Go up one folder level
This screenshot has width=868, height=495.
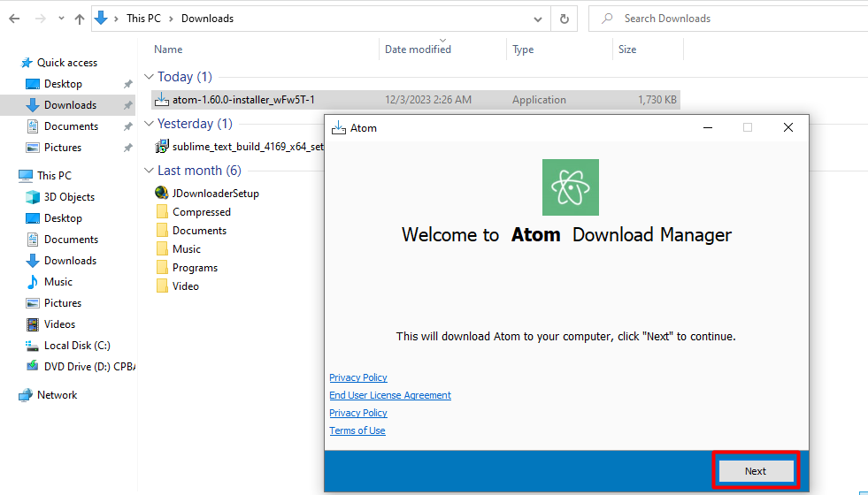coord(79,19)
